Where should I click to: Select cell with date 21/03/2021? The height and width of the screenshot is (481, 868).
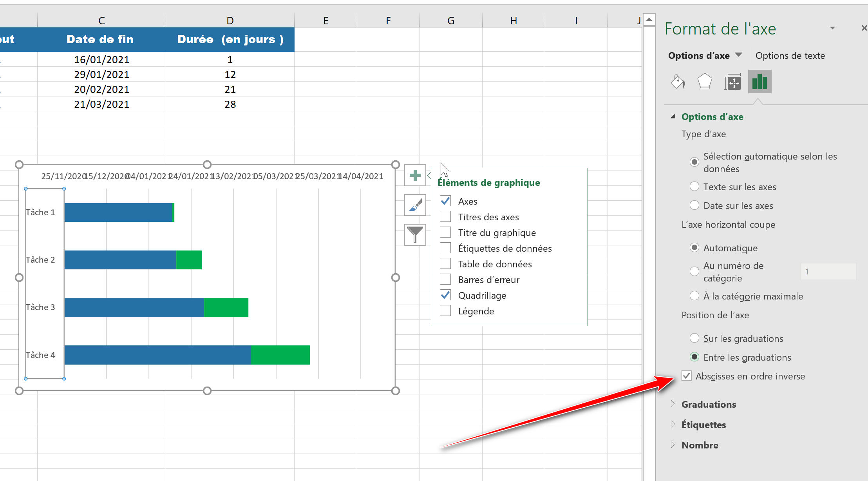[x=101, y=104]
